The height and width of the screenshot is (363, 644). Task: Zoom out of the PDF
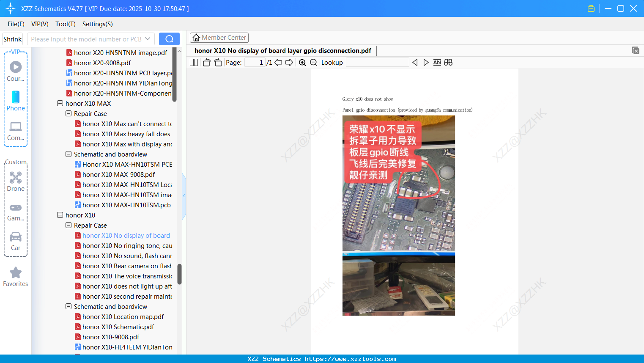click(314, 63)
